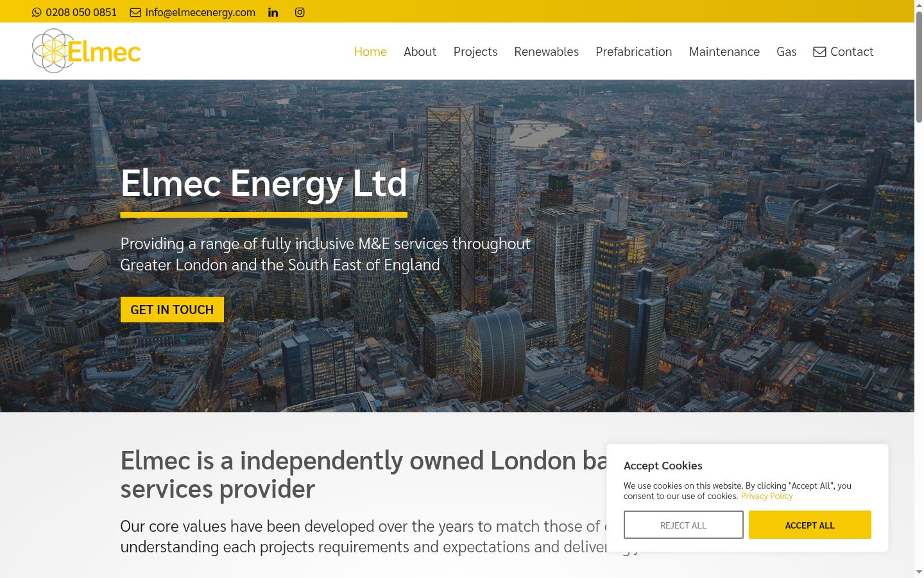The height and width of the screenshot is (578, 924).
Task: Click the Contact navigation label
Action: coord(851,51)
